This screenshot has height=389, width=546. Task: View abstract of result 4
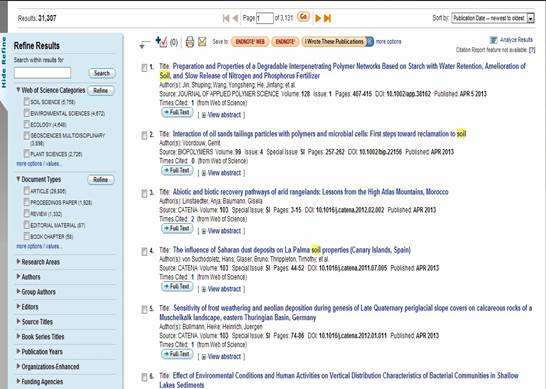(224, 289)
